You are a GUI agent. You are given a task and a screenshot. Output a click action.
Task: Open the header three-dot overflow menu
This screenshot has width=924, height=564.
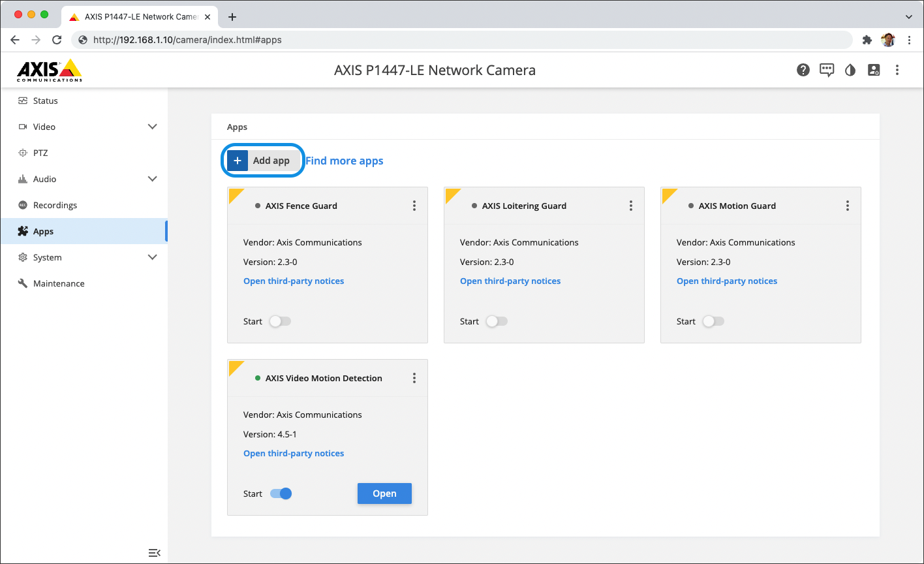pos(897,70)
